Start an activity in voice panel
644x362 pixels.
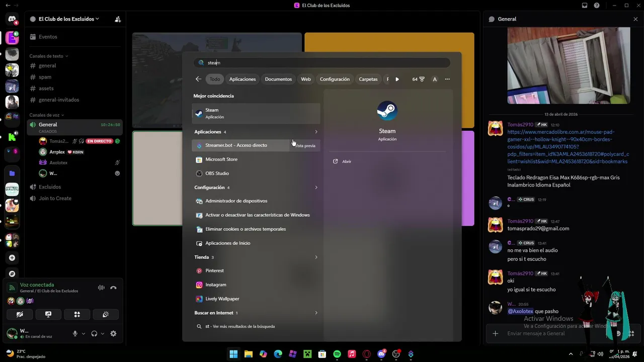tap(77, 314)
